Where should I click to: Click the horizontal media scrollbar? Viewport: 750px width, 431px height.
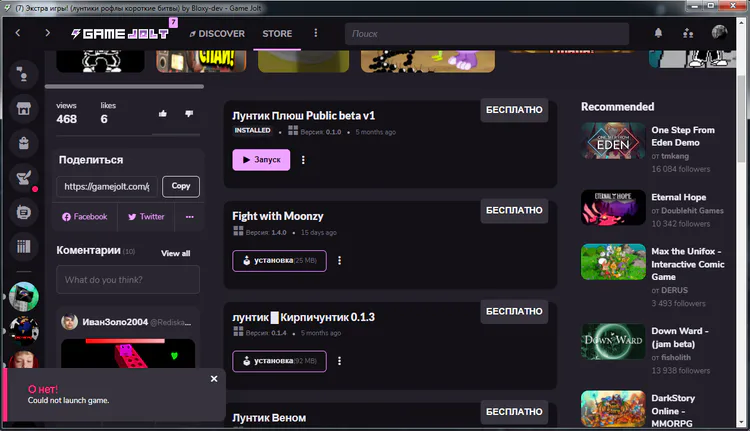(x=124, y=87)
